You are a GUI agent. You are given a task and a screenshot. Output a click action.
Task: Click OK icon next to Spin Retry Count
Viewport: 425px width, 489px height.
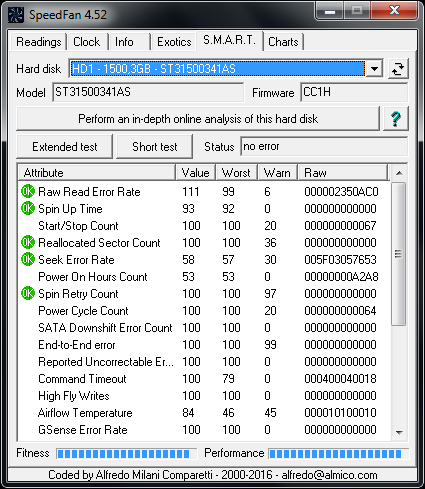tap(28, 293)
